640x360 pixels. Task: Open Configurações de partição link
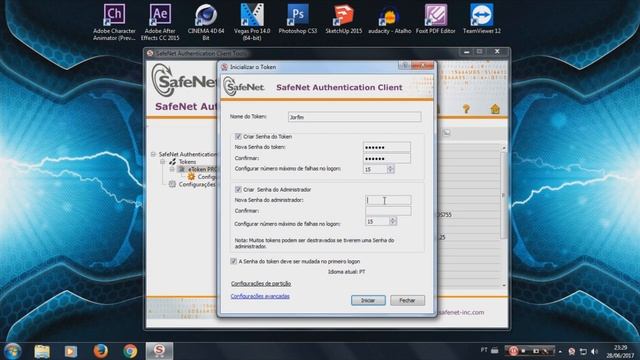(261, 283)
